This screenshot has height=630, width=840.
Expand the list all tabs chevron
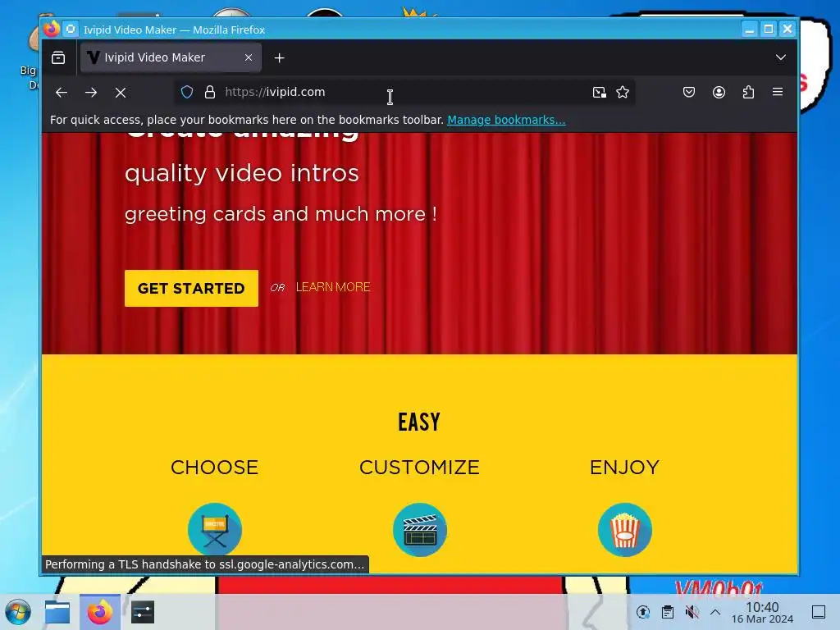(781, 57)
